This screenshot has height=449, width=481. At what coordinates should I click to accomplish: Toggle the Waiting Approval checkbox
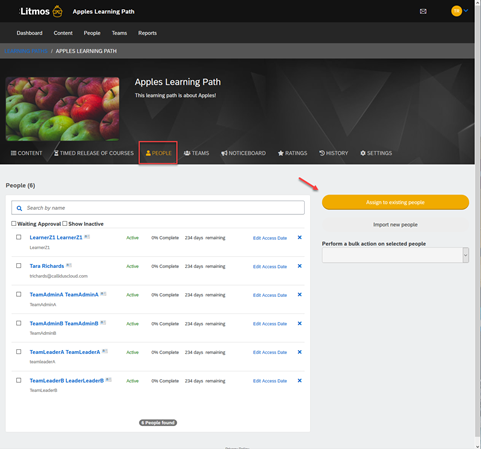point(14,223)
